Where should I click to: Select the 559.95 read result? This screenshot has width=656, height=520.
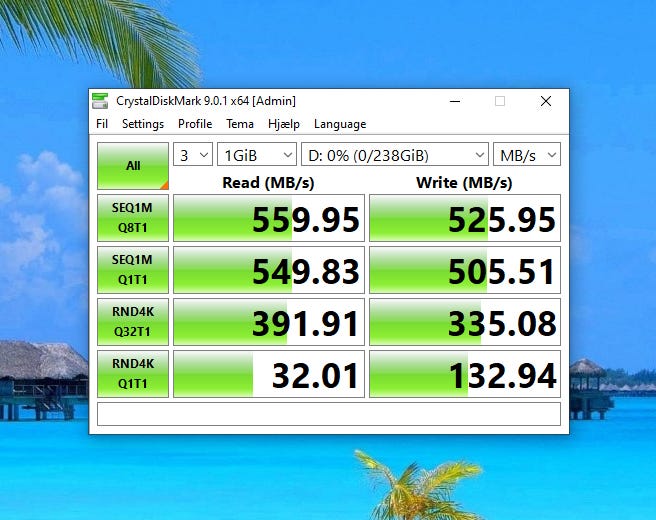(269, 218)
